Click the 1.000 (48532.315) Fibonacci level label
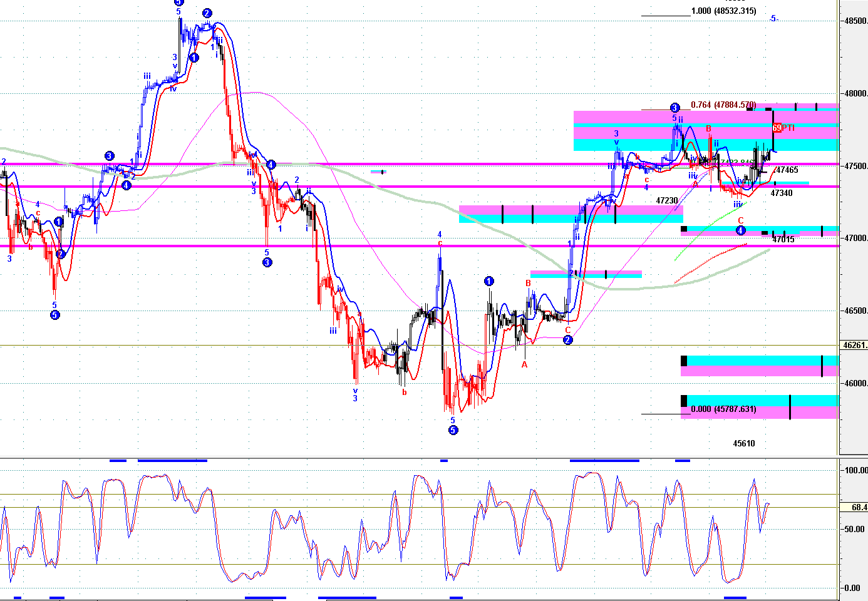The image size is (868, 601). click(x=723, y=11)
